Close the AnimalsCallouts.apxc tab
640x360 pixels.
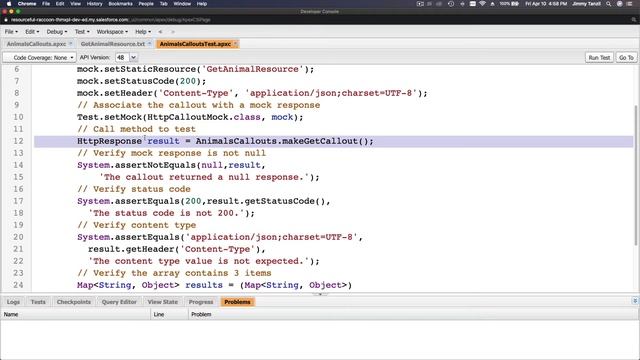point(71,44)
